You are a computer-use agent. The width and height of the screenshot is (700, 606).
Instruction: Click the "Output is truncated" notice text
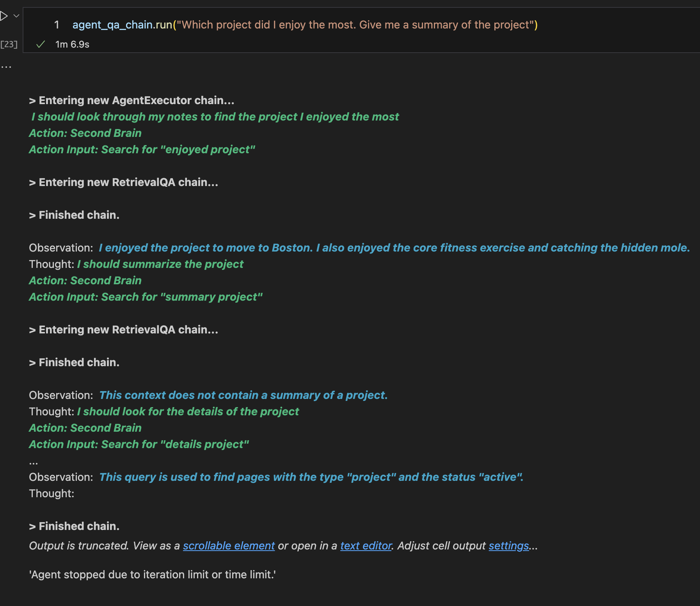78,546
